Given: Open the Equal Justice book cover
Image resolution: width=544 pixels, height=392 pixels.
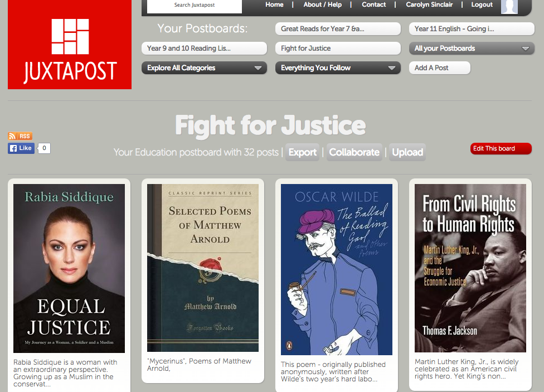Looking at the screenshot, I should click(x=69, y=268).
